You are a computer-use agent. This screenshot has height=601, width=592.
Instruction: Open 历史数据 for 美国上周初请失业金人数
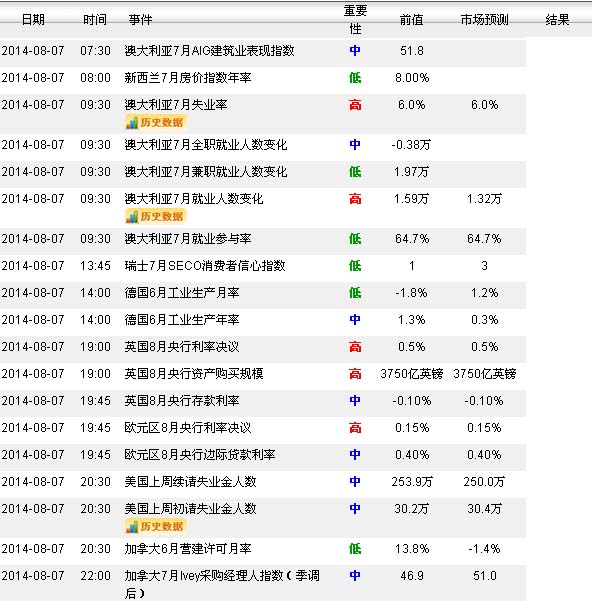[x=155, y=526]
